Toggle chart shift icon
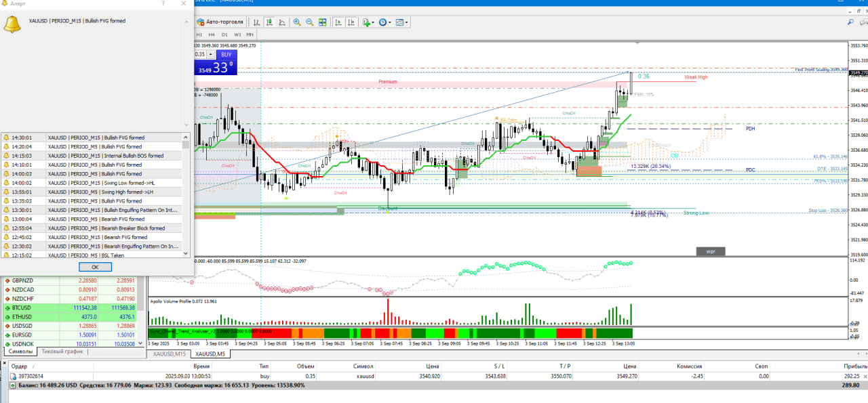The height and width of the screenshot is (403, 868). pos(351,22)
